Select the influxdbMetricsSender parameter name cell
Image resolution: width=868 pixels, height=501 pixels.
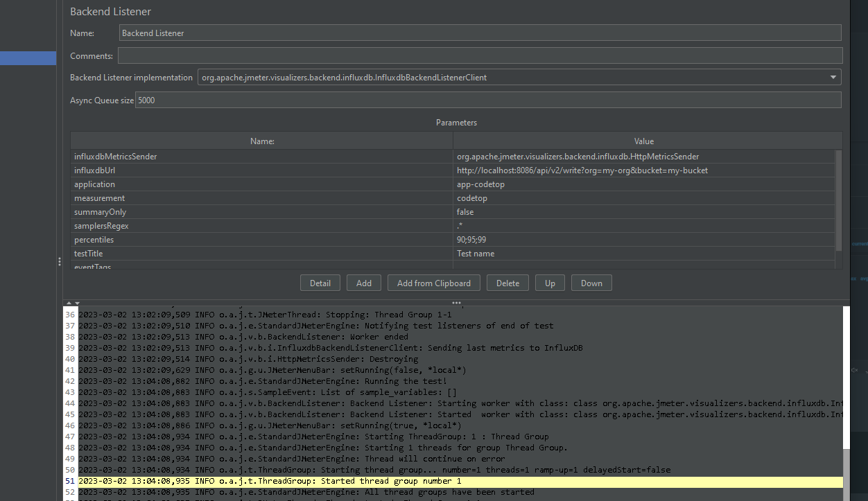click(x=261, y=157)
